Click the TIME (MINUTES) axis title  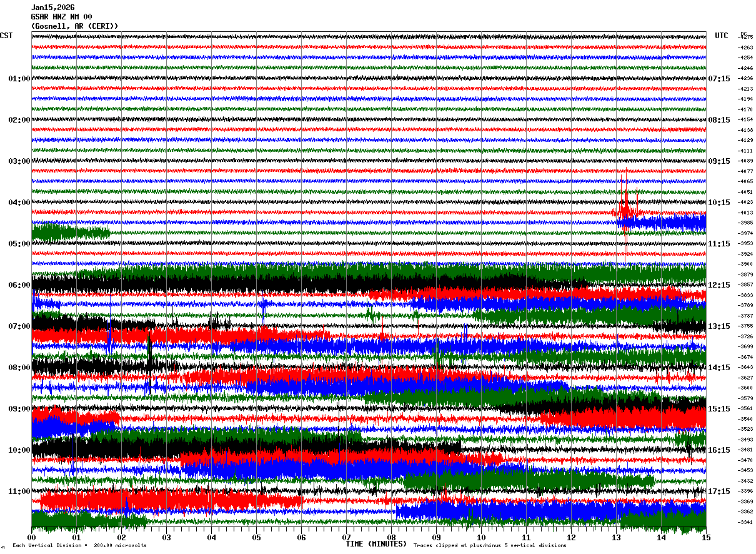tap(376, 544)
